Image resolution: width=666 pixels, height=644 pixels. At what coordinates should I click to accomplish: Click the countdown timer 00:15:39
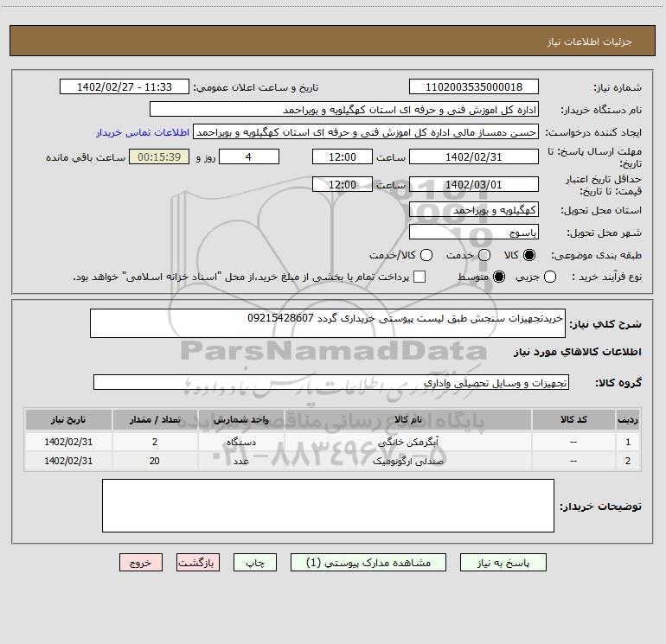pyautogui.click(x=159, y=156)
